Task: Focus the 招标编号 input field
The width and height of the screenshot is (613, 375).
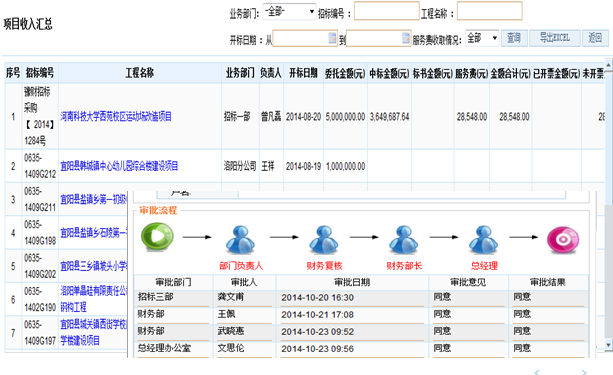Action: pos(387,11)
